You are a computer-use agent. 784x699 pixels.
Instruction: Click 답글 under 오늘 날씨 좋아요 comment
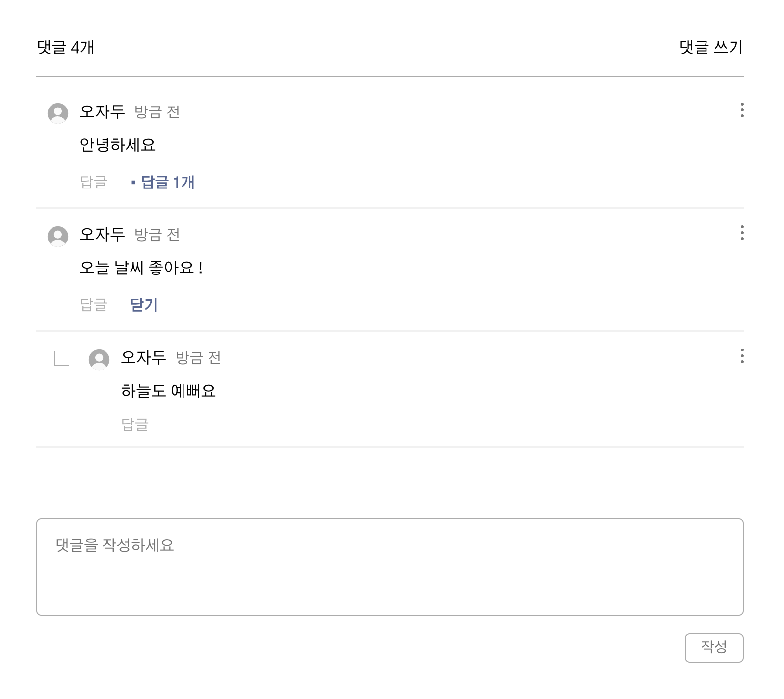(x=94, y=305)
